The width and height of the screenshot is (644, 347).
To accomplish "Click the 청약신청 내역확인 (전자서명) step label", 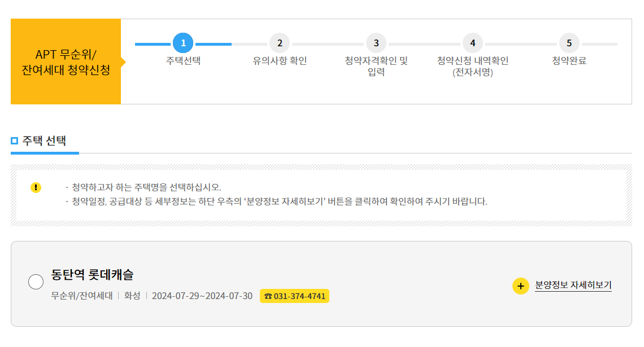I will [x=473, y=67].
